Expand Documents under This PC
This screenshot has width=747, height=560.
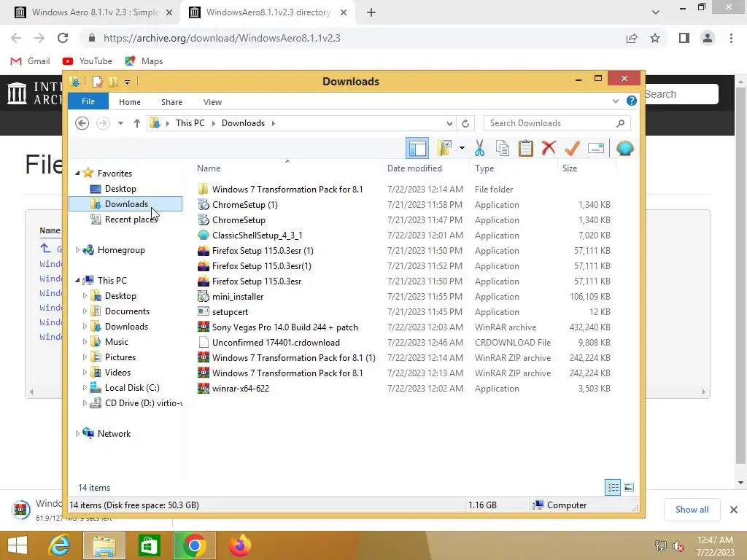[85, 311]
